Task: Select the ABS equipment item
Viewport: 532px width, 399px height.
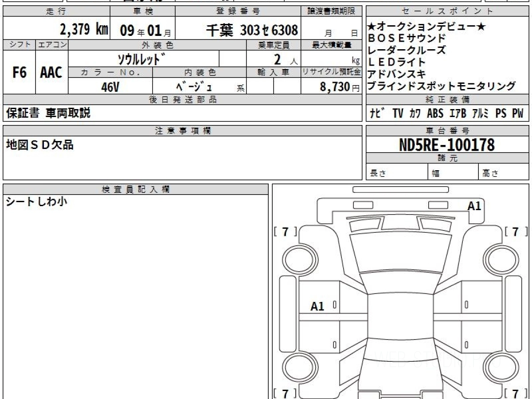Action: click(435, 113)
